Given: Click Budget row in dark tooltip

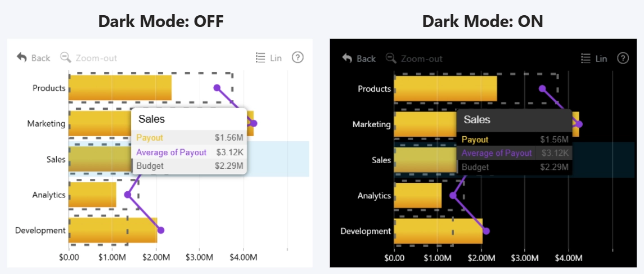Looking at the screenshot, I should 515,167.
